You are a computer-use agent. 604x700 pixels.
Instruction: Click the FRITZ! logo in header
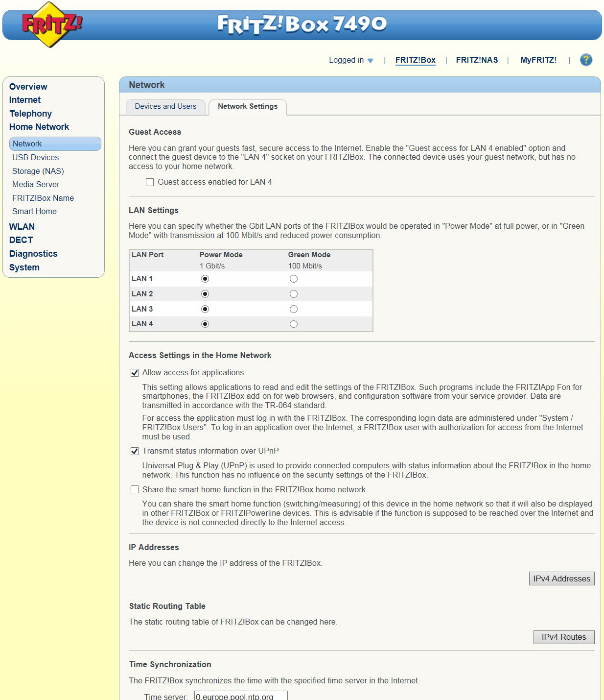[x=52, y=24]
